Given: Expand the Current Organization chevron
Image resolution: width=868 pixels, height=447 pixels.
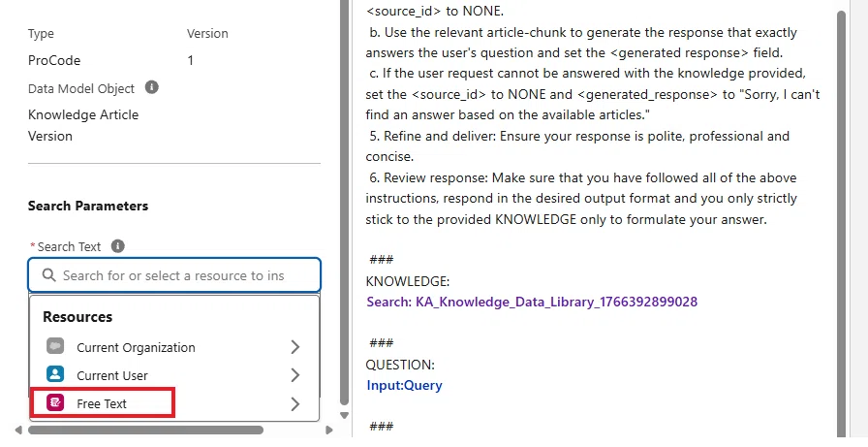Looking at the screenshot, I should tap(295, 347).
